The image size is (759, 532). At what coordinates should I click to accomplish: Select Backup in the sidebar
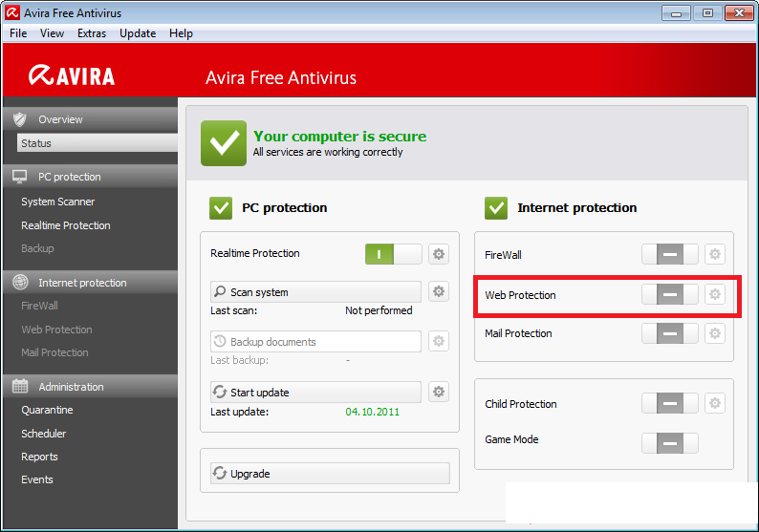click(x=37, y=248)
